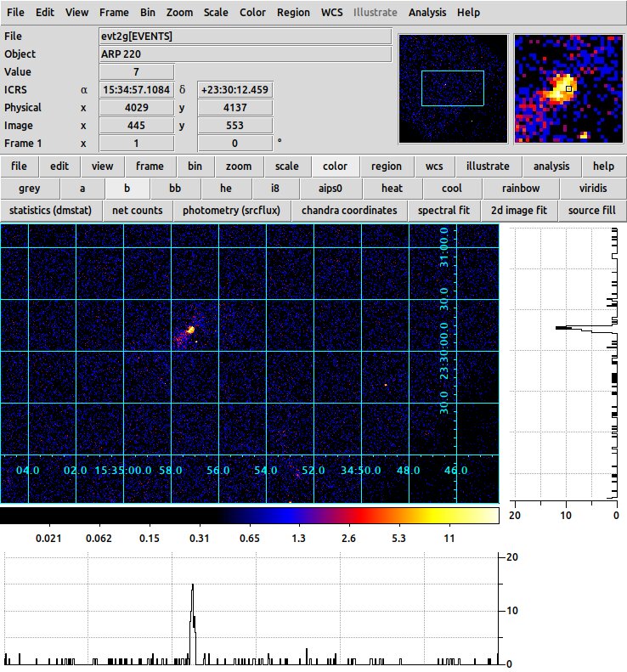Open the Zoom menu
This screenshot has width=627, height=672.
(179, 13)
